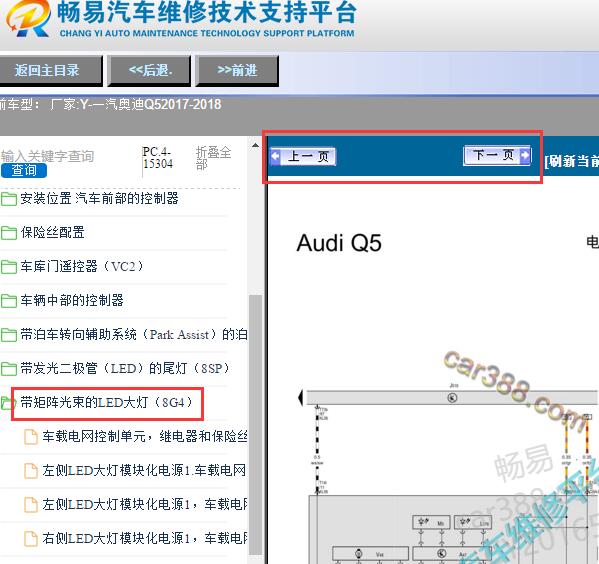The image size is (599, 564).
Task: Open document 左侧LED大灯模块化电源1.车载电网
Action: (x=144, y=470)
